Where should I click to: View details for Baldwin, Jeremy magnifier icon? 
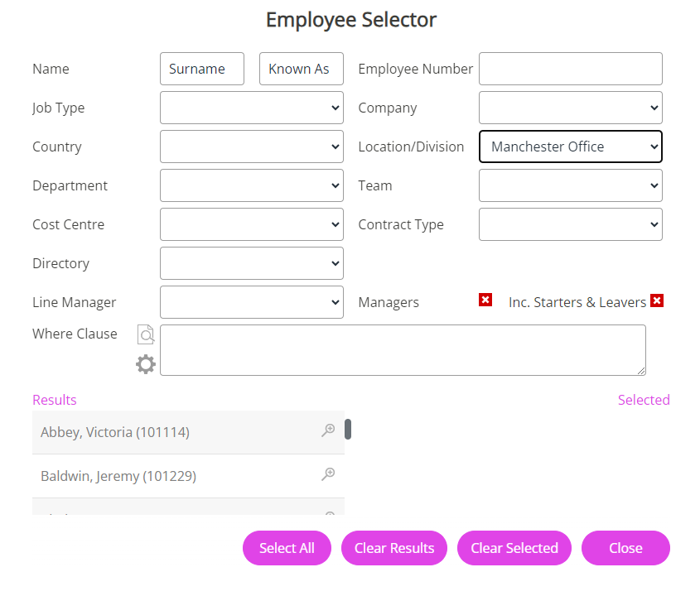pyautogui.click(x=328, y=474)
